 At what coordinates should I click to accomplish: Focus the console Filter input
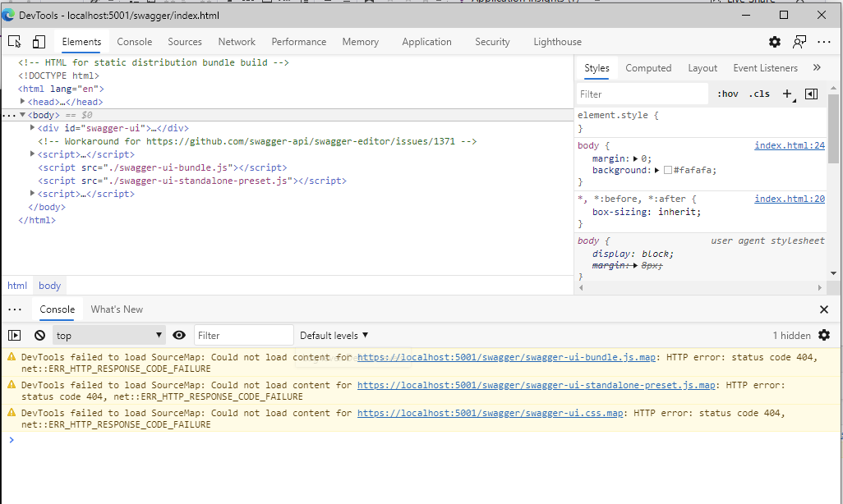coord(243,335)
